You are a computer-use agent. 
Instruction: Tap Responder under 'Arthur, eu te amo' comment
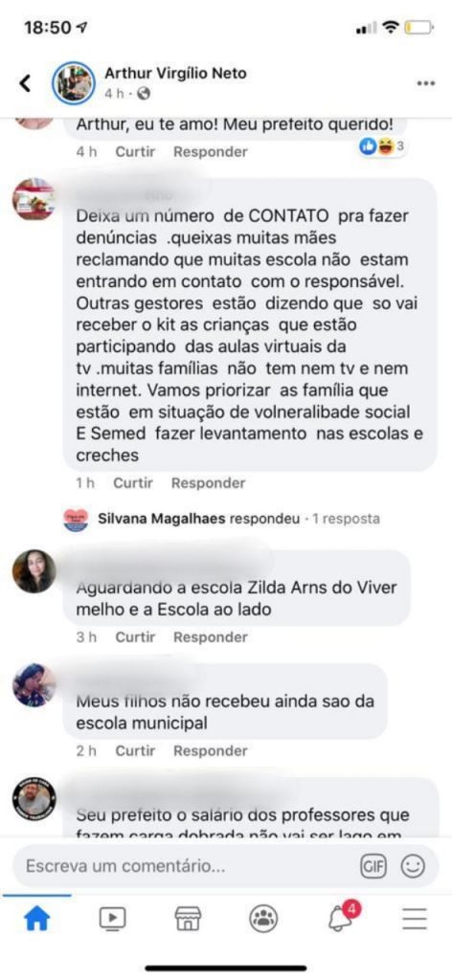(211, 152)
